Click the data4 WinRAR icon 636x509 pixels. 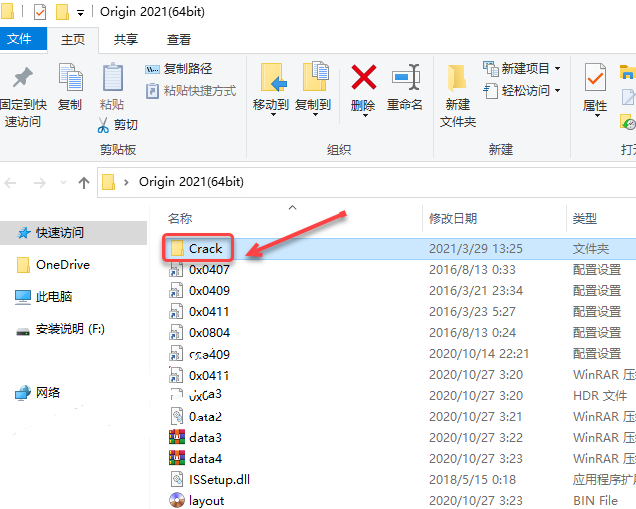177,458
